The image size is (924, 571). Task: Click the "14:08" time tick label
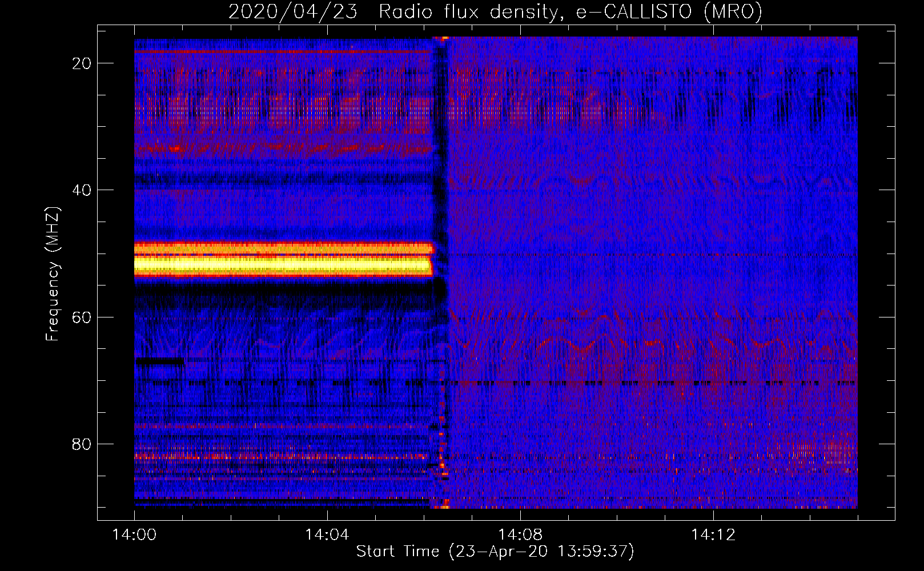(520, 534)
